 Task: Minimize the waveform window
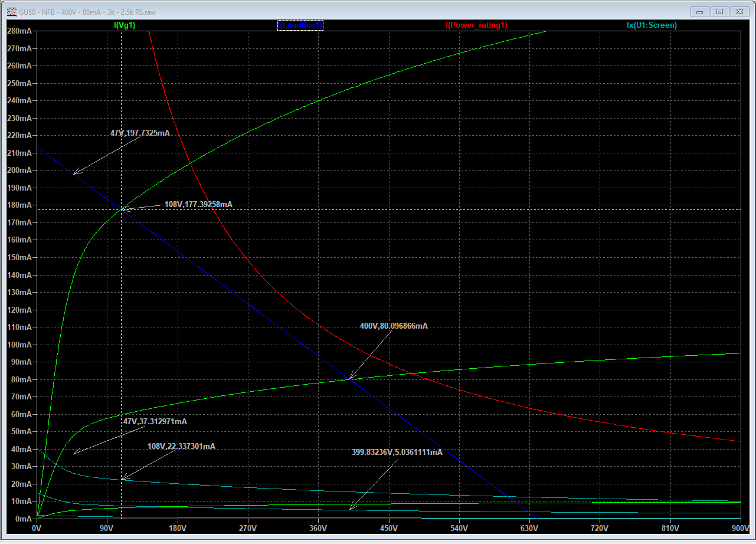point(700,11)
